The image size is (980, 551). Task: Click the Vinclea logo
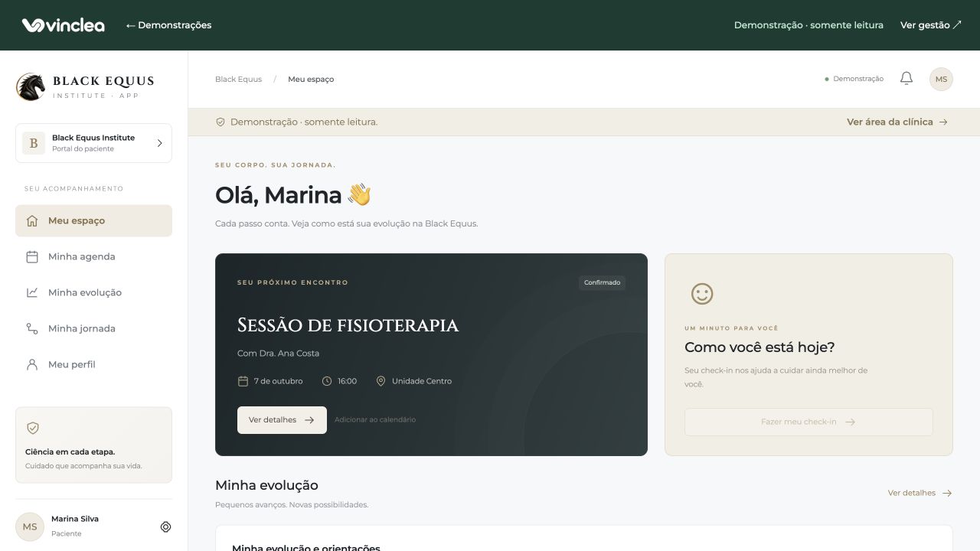pyautogui.click(x=64, y=25)
